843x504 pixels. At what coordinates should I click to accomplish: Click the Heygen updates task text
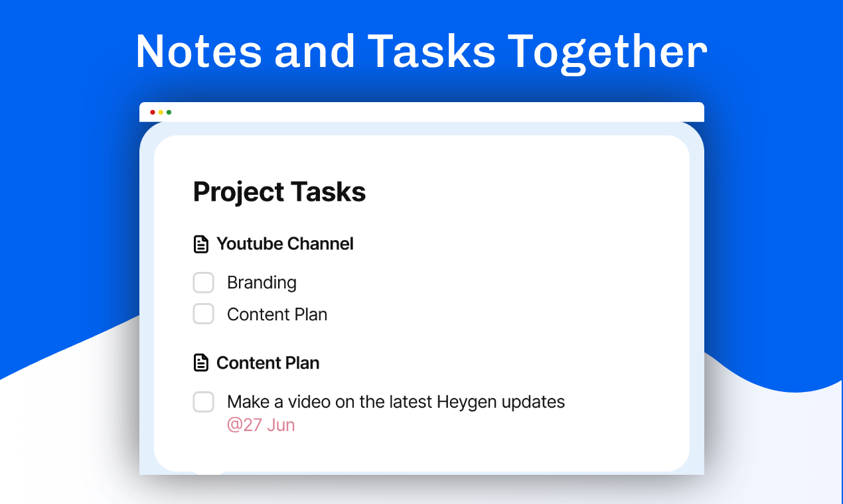point(396,402)
